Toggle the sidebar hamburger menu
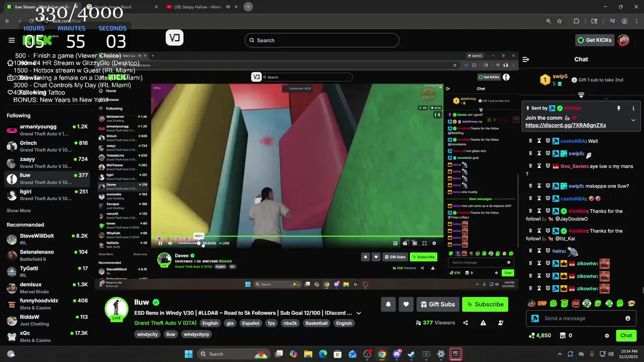 tap(12, 40)
